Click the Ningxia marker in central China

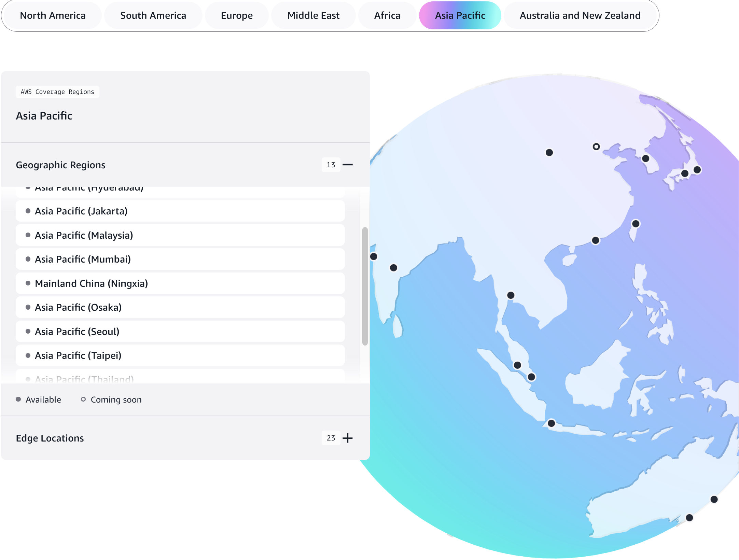click(x=549, y=153)
